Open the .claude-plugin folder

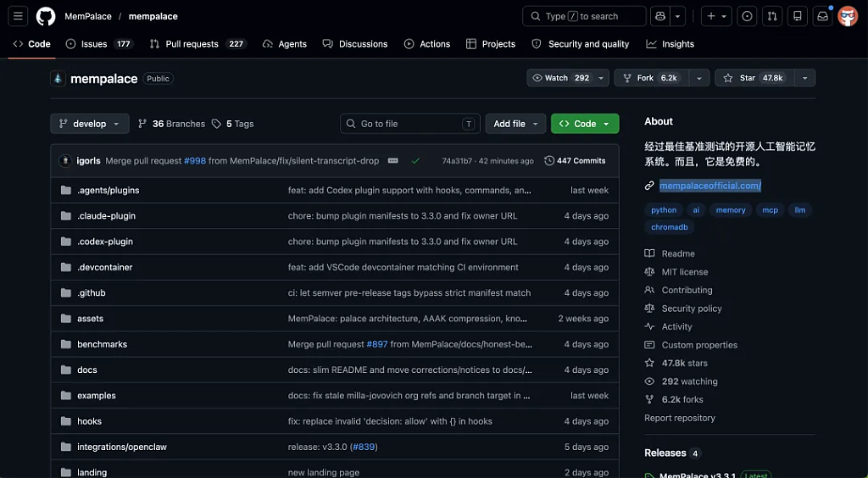pyautogui.click(x=106, y=216)
